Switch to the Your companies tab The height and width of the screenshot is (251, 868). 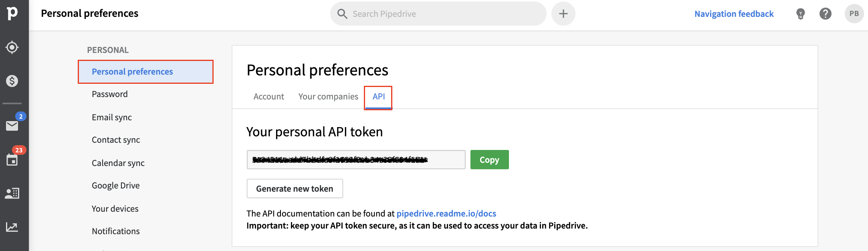328,97
